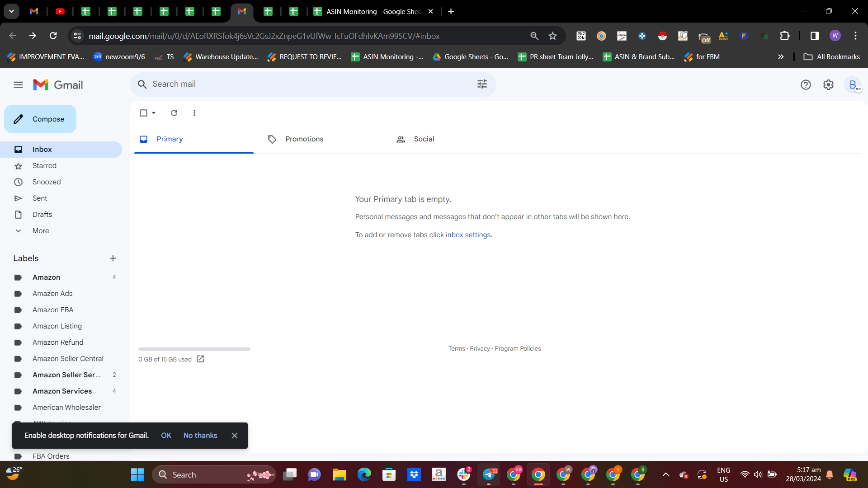The image size is (868, 488).
Task: Open the Warehouse Update bookmark
Action: 221,57
